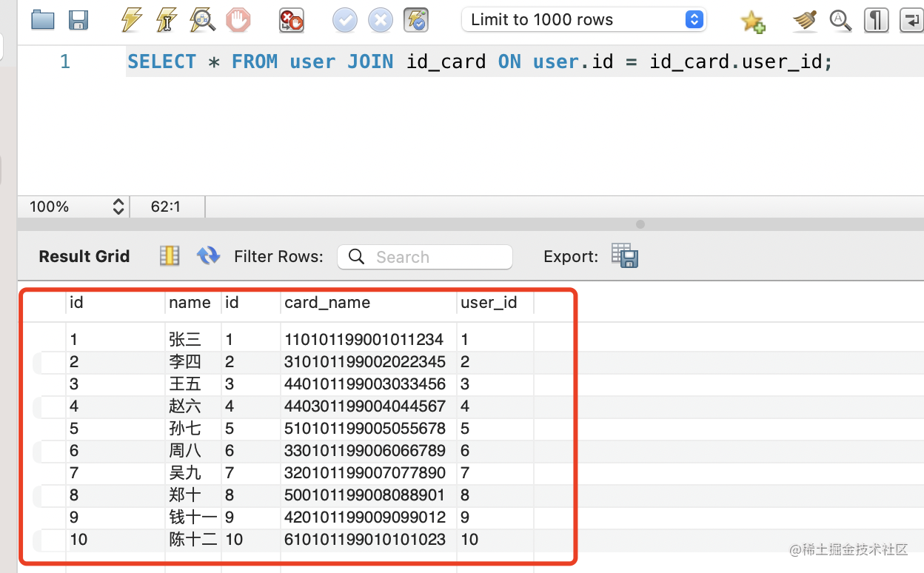Click card number 310101199002022345

tap(365, 362)
